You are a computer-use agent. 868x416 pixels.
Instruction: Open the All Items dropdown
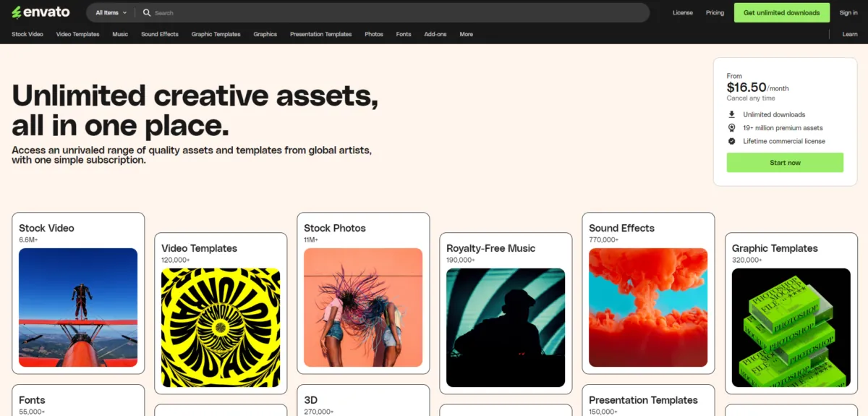pos(111,12)
